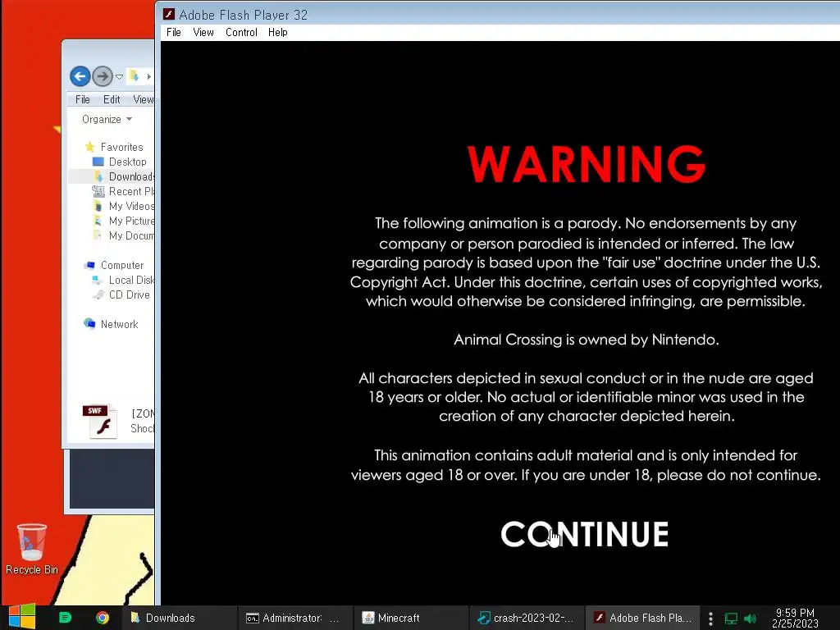Select My Pictures in the navigation pane

[x=131, y=221]
